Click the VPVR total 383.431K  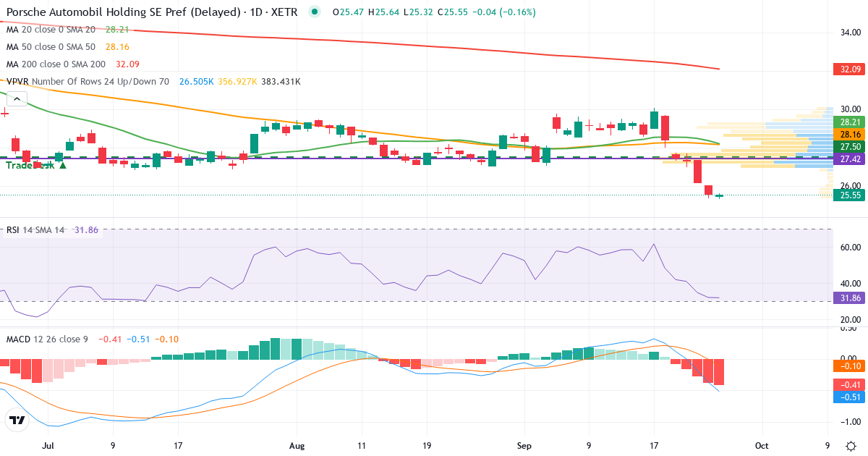pos(281,81)
